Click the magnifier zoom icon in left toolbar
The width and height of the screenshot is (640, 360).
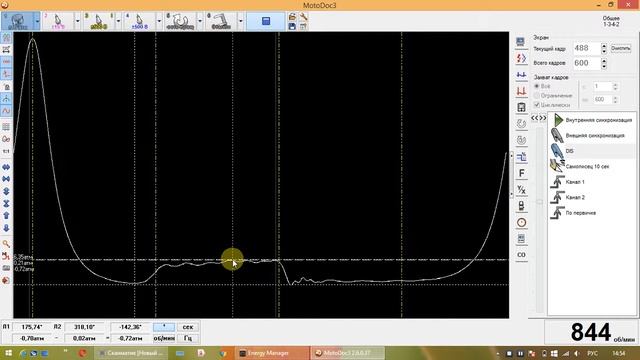click(6, 244)
